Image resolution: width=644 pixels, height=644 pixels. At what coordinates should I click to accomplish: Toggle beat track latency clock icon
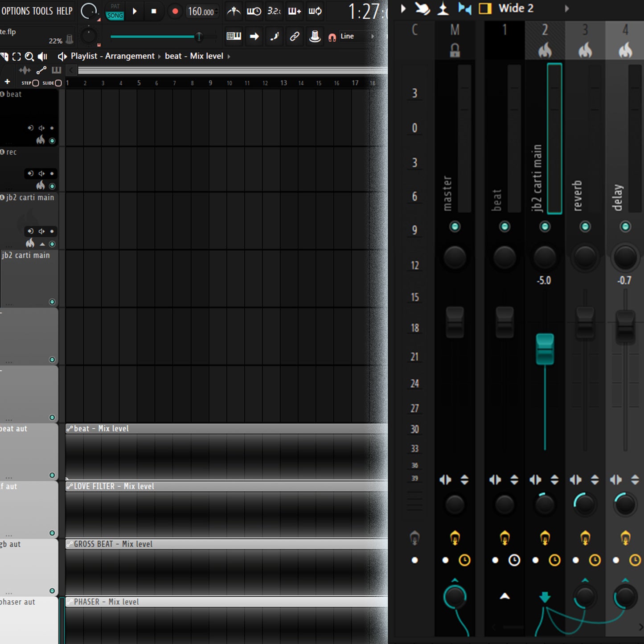514,560
